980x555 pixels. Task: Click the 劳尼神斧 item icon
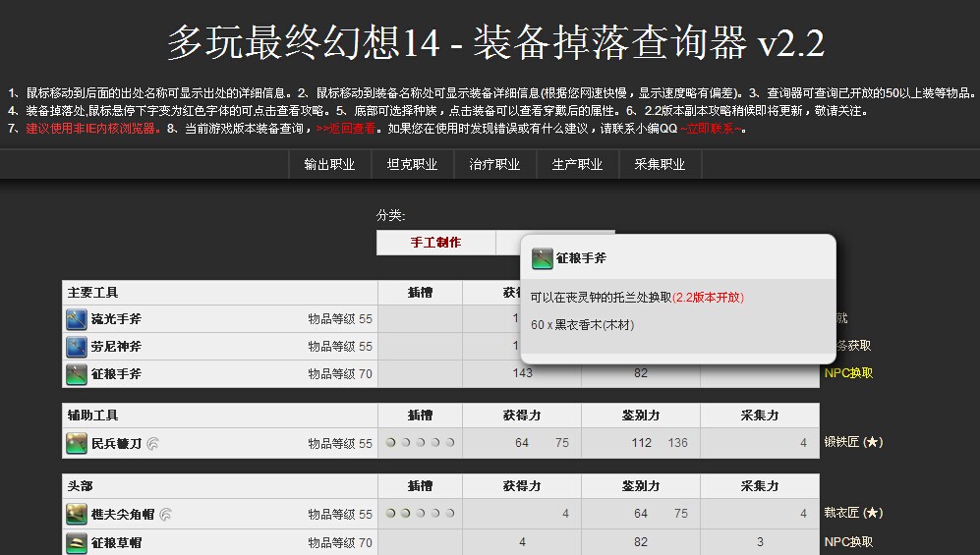click(x=77, y=347)
